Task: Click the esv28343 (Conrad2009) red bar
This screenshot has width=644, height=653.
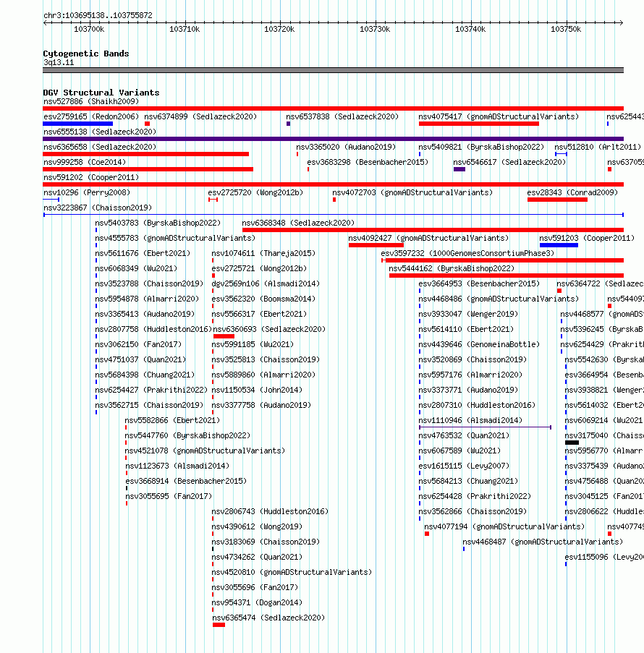Action: pyautogui.click(x=557, y=200)
